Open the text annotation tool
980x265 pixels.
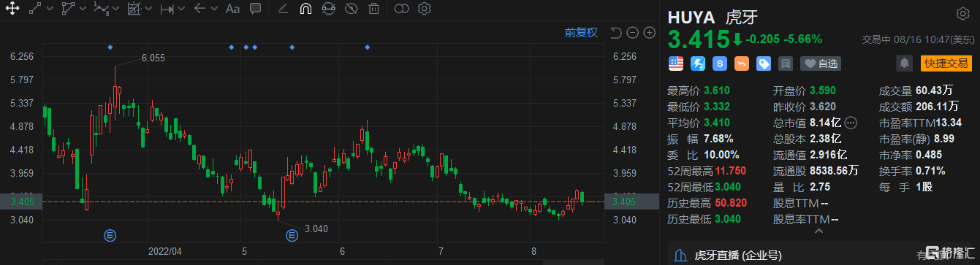(232, 9)
